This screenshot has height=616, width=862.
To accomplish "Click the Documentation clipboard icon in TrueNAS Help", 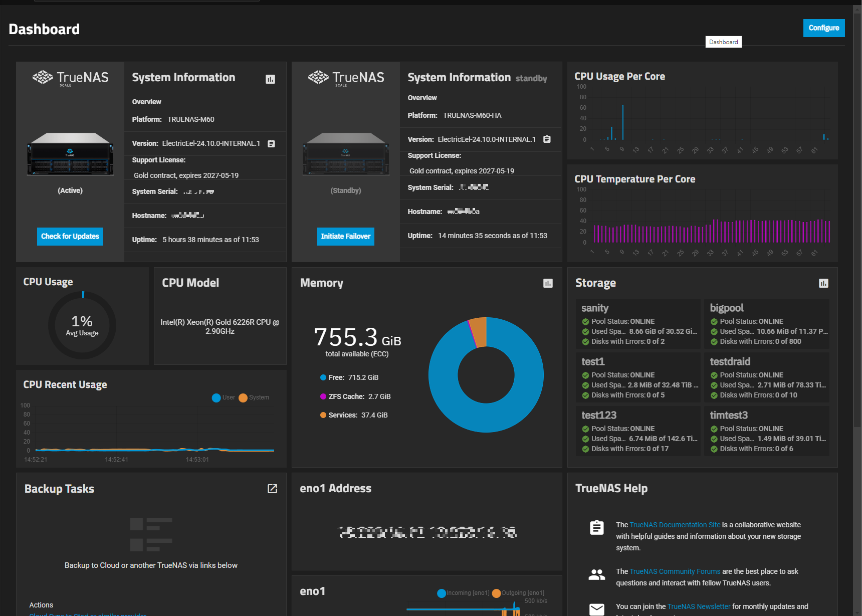I will (x=596, y=527).
